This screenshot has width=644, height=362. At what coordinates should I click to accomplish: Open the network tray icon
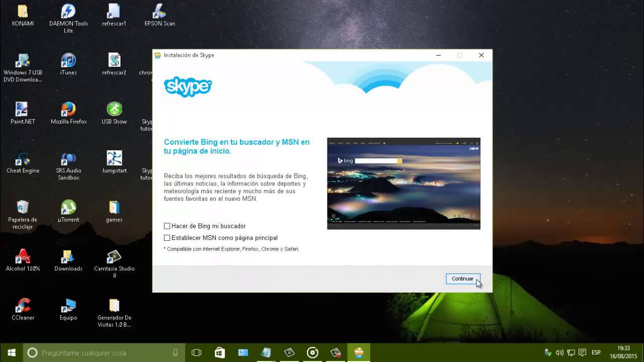pyautogui.click(x=571, y=352)
